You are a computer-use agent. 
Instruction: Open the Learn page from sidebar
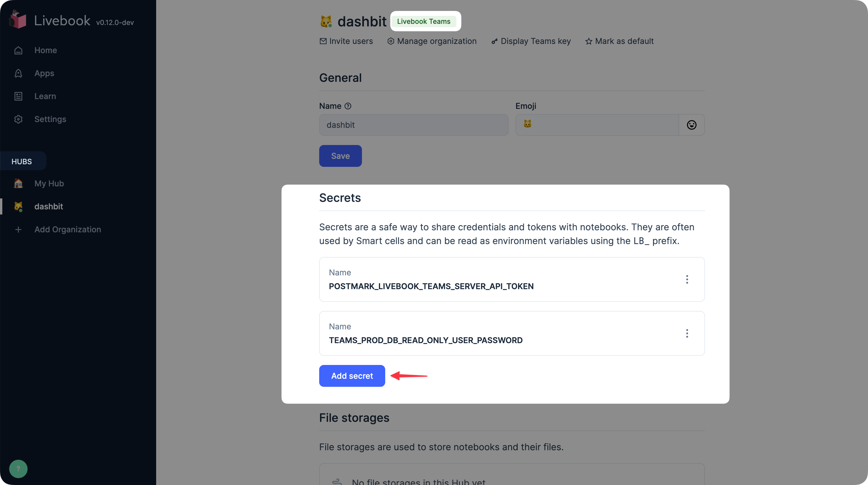[45, 96]
